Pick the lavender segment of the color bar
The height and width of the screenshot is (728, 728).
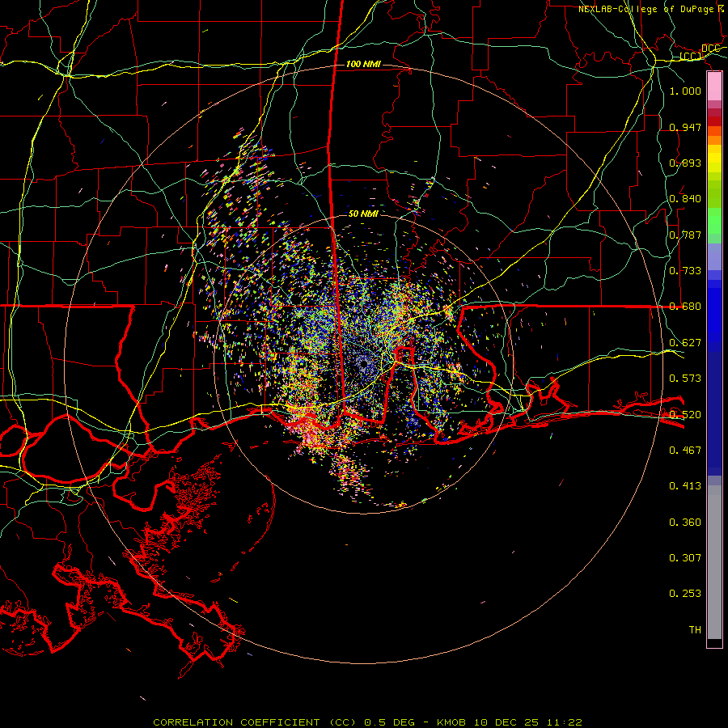point(714,256)
